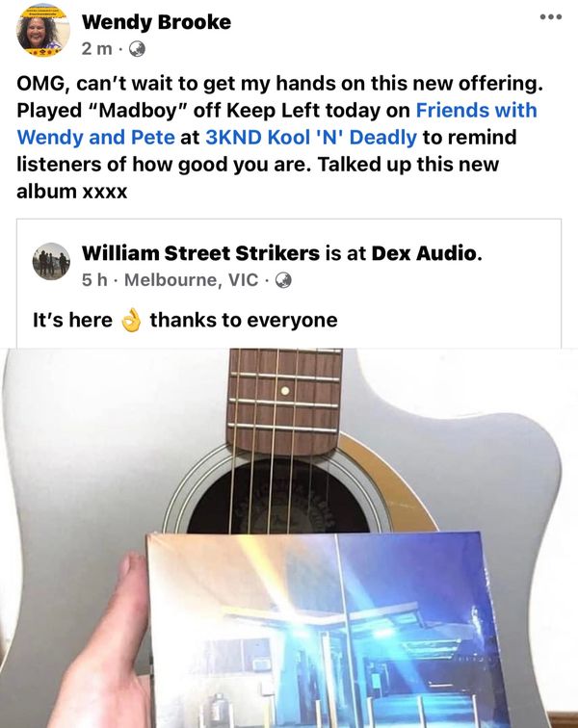
Task: Click globe privacy icon next to Melbourne, VIC
Action: point(283,280)
